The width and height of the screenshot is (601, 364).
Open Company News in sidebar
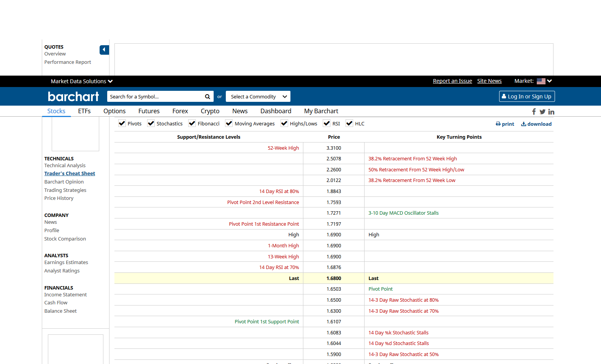pyautogui.click(x=51, y=222)
